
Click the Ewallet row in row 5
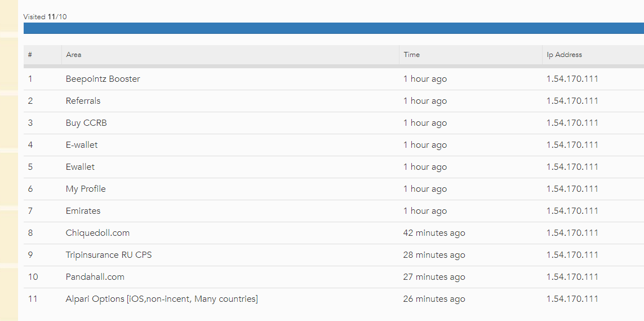click(80, 167)
